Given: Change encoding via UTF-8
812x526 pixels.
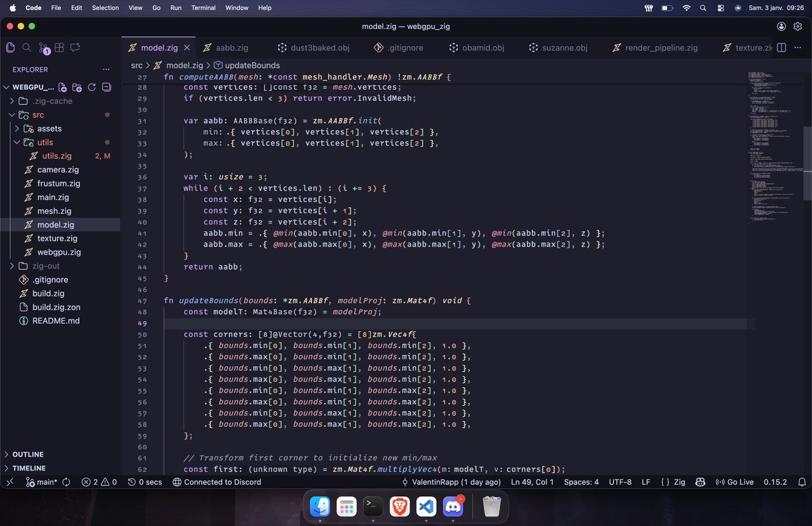Looking at the screenshot, I should point(620,482).
